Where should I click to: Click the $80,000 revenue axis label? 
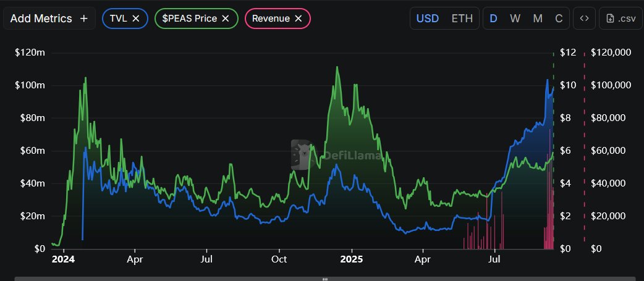pos(608,118)
